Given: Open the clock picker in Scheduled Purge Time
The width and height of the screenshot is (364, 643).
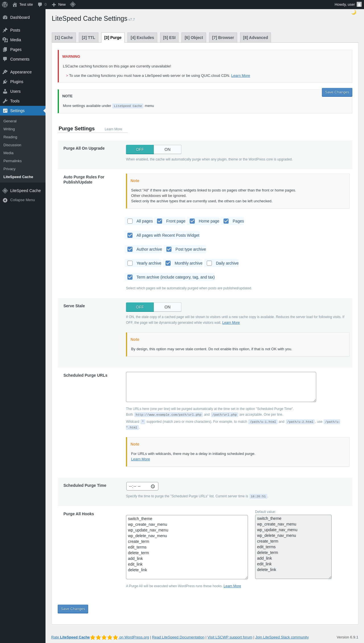Looking at the screenshot, I should [x=153, y=486].
